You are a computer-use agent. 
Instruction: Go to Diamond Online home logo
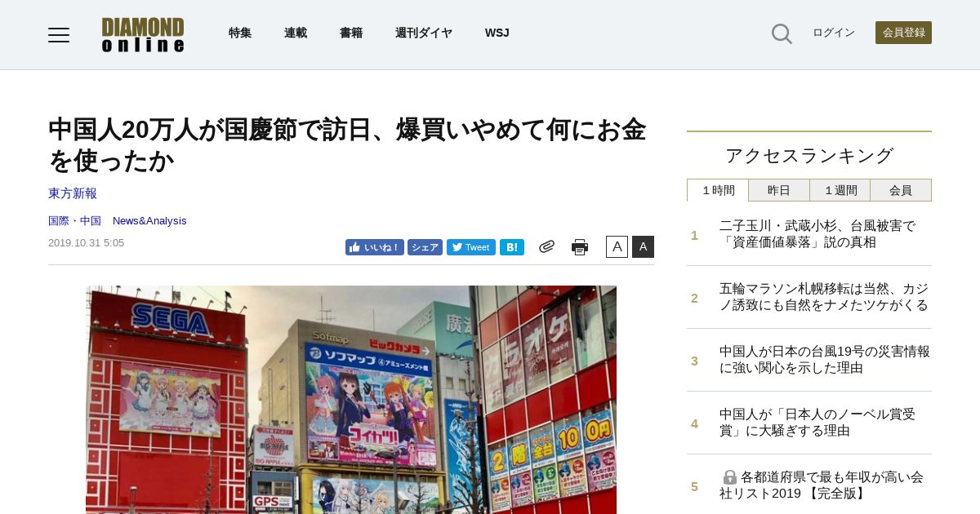click(x=143, y=35)
